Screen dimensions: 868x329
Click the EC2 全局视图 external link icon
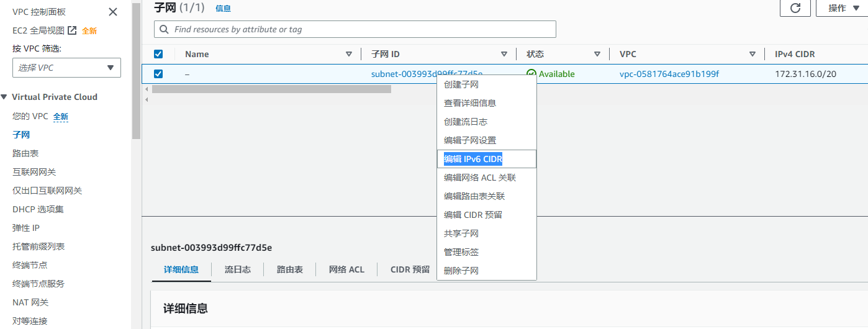point(72,30)
